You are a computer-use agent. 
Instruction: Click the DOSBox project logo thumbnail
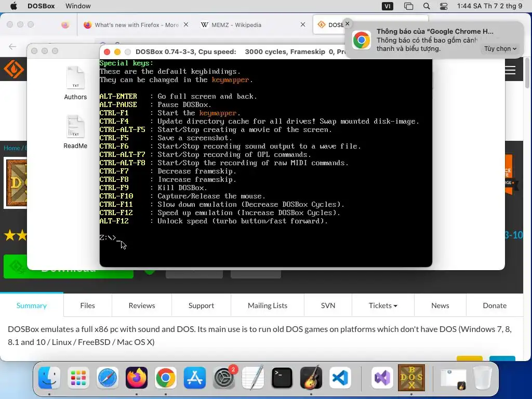(x=16, y=183)
